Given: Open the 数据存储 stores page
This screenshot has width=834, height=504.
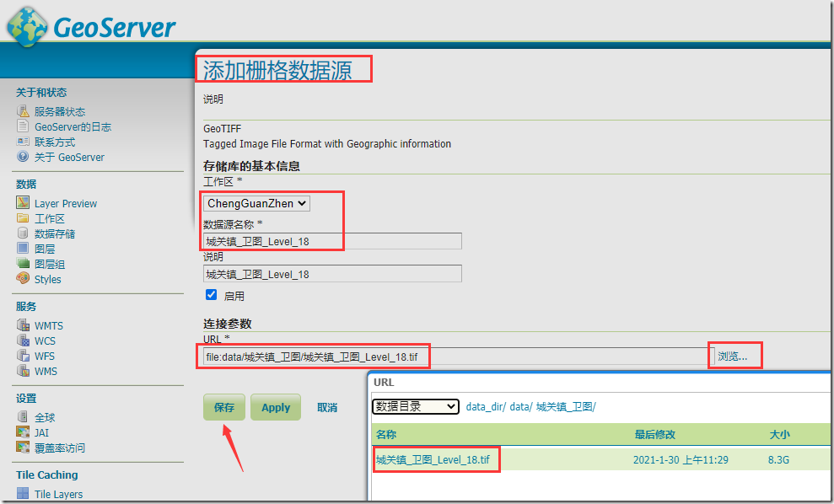Looking at the screenshot, I should click(x=55, y=233).
